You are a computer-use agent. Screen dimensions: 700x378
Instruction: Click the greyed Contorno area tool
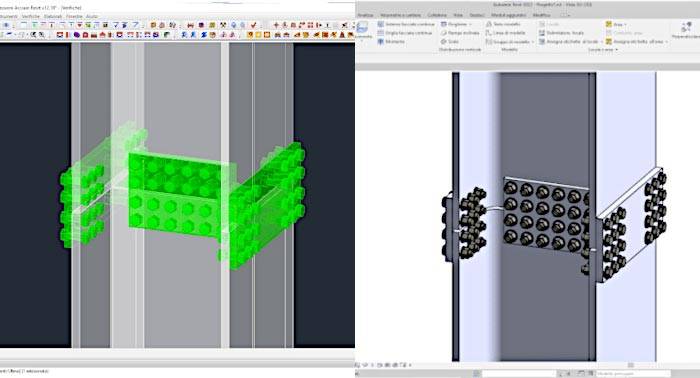(623, 33)
